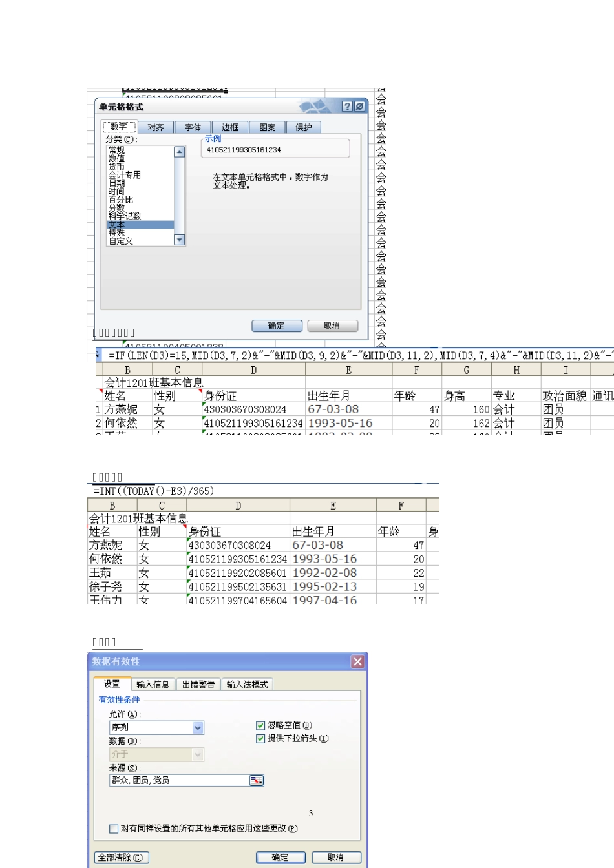
Task: Click the 身高 header cell in the IF-formula sheet
Action: click(x=467, y=396)
